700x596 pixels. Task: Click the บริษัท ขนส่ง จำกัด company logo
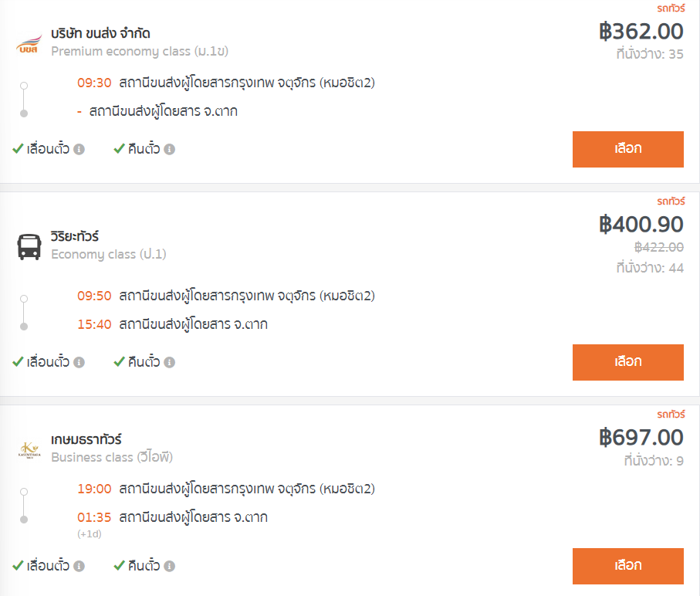click(29, 43)
